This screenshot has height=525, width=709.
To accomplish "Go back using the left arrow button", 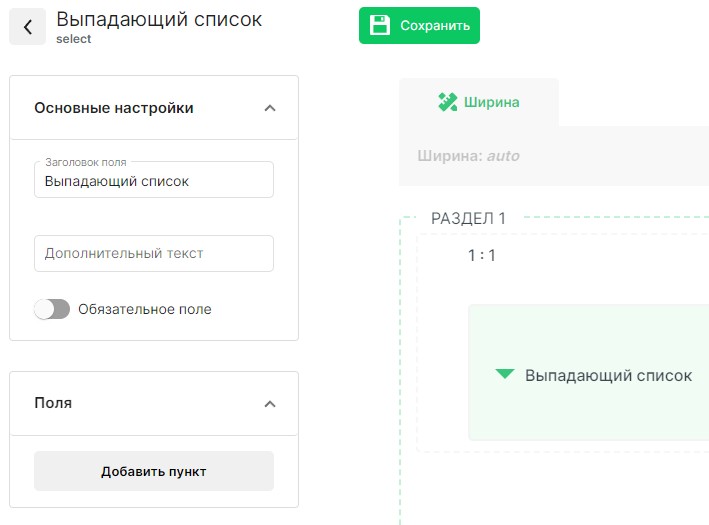I will click(x=27, y=27).
